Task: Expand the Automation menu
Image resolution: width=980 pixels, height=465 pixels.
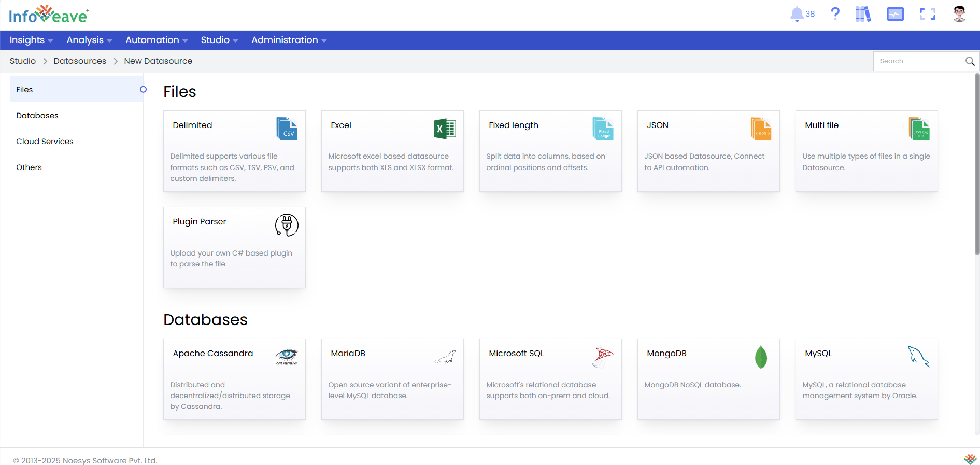Action: pyautogui.click(x=157, y=40)
